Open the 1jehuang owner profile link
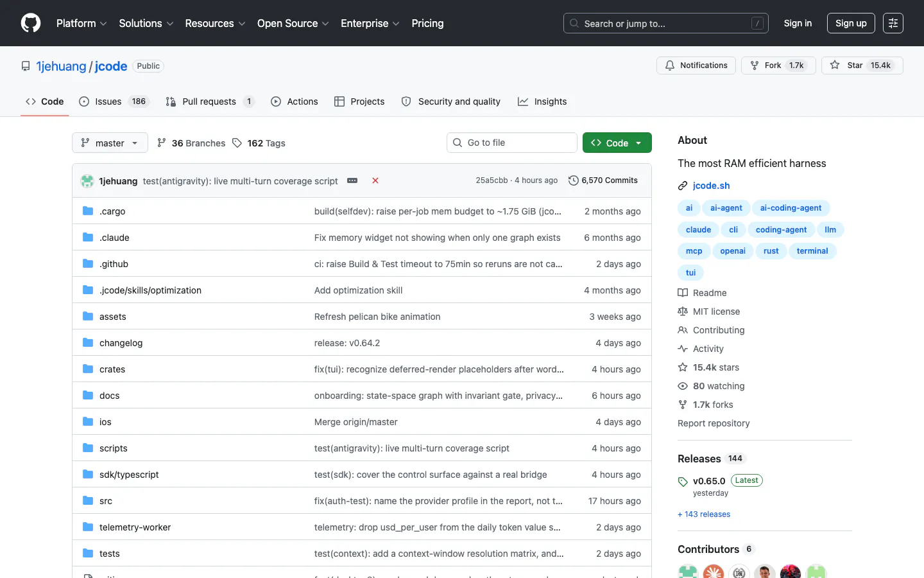The image size is (924, 578). [61, 66]
